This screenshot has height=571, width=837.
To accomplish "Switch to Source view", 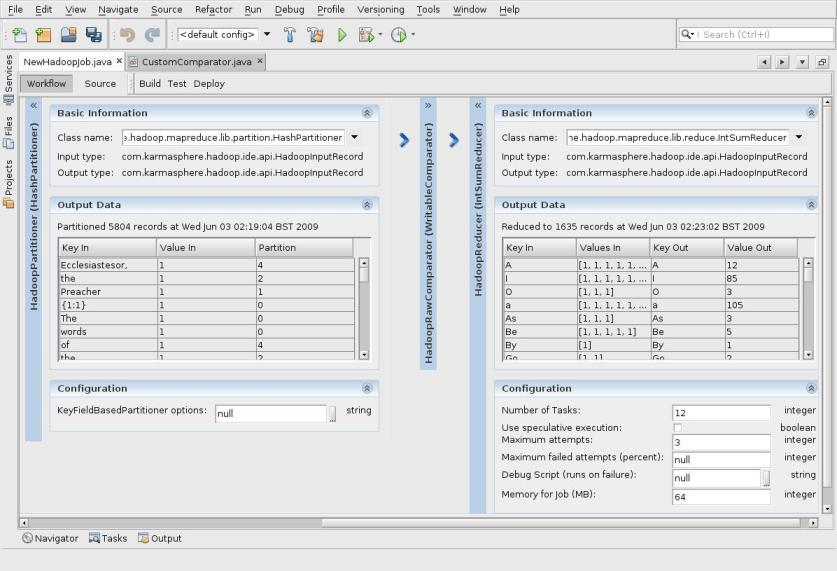I will tap(100, 83).
